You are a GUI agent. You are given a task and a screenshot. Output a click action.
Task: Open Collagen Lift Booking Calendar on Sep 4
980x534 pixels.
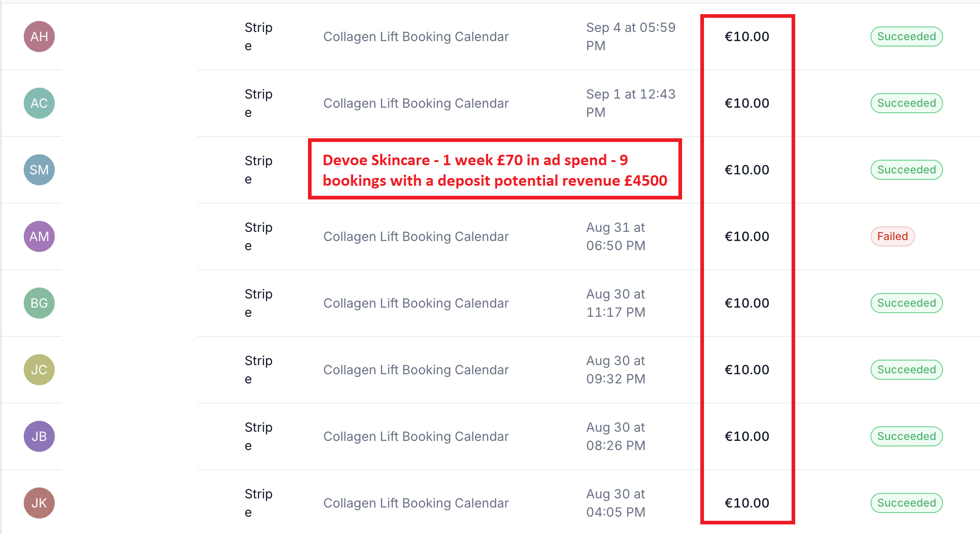point(416,37)
